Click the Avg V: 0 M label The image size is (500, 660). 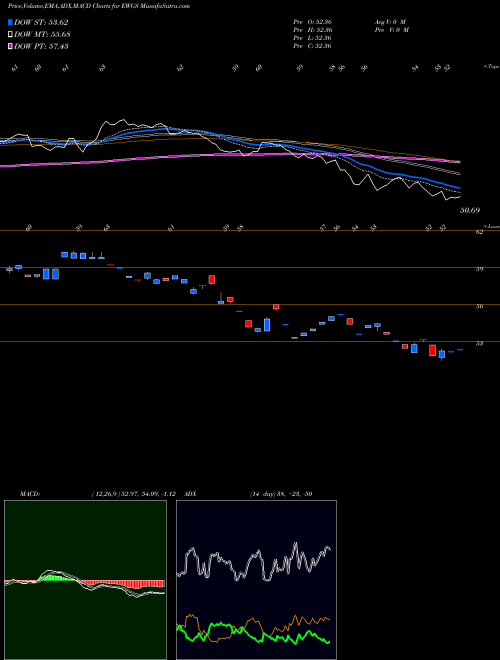(x=389, y=22)
